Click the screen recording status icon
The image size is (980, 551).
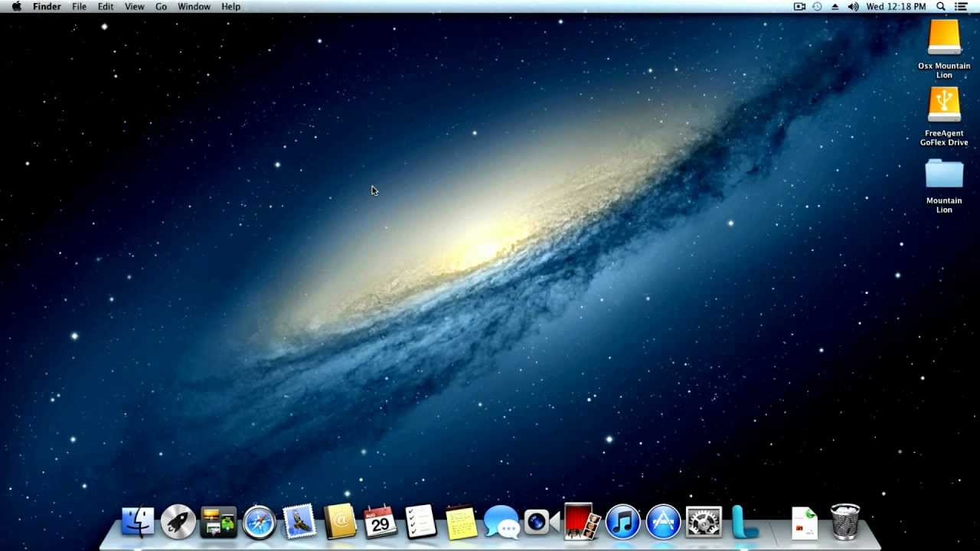tap(799, 7)
